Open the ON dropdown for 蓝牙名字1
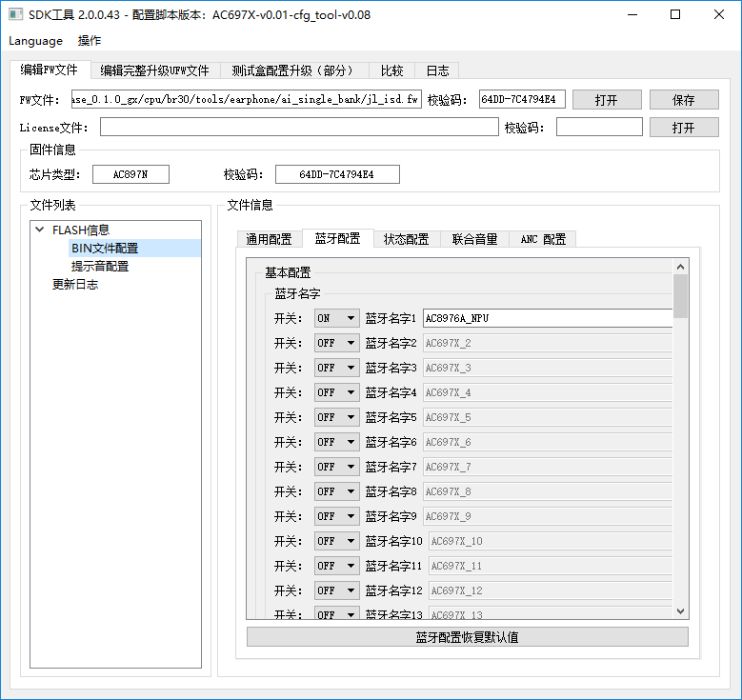 337,318
